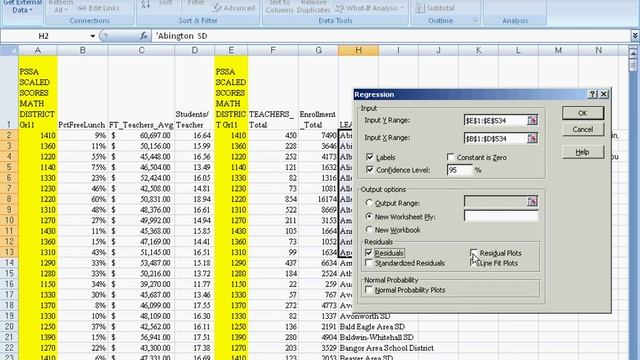Image resolution: width=640 pixels, height=360 pixels.
Task: Choose the New Workbook radio option
Action: [369, 230]
